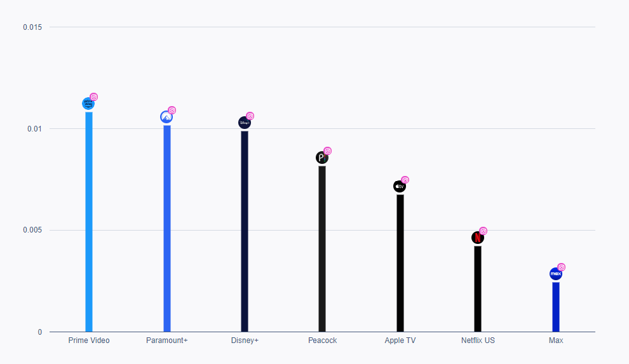Click the Prime Video axis label
This screenshot has width=629, height=364.
(89, 340)
